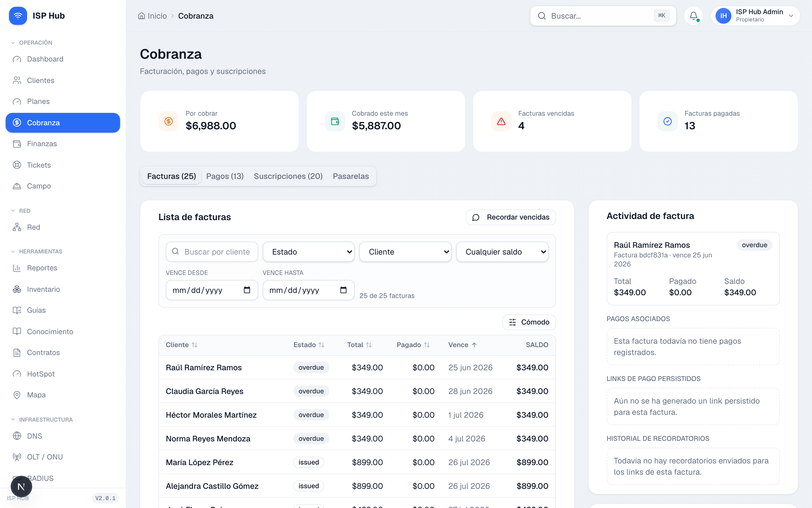The height and width of the screenshot is (508, 812).
Task: Select the Raúl Ramírez Ramos invoice row
Action: [357, 367]
